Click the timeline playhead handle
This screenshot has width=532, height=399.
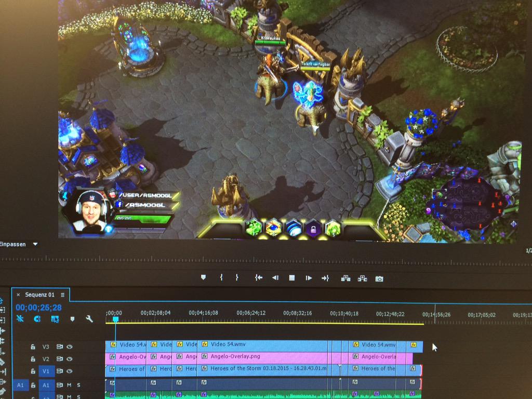[x=115, y=320]
